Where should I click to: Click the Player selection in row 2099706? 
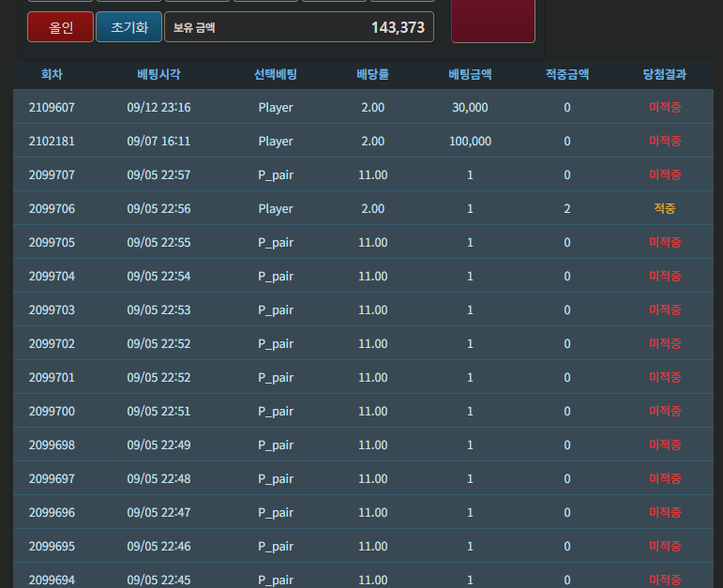[276, 208]
